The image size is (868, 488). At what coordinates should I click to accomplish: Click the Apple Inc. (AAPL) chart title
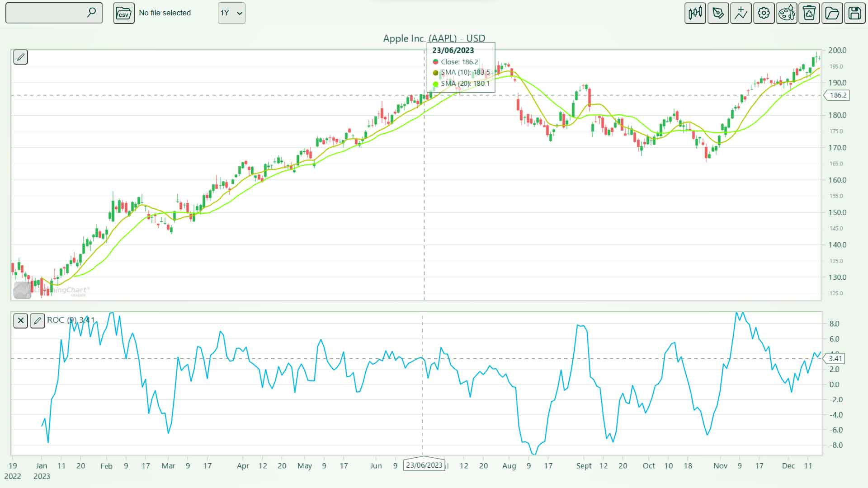[434, 38]
